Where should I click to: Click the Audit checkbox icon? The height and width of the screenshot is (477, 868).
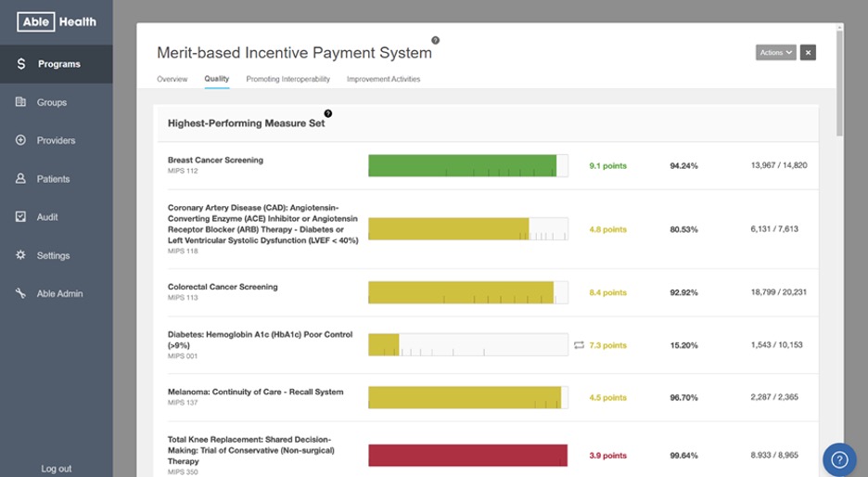(20, 216)
